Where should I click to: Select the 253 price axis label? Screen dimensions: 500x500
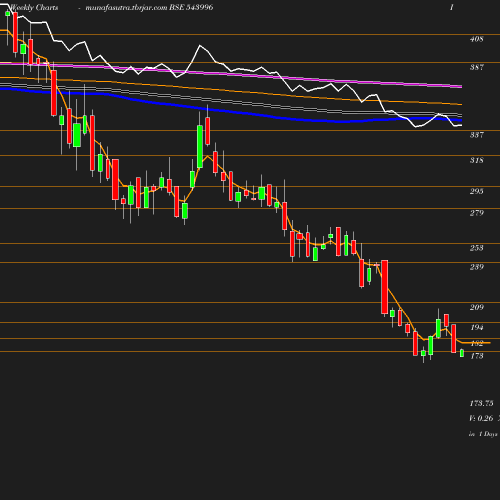[476, 248]
